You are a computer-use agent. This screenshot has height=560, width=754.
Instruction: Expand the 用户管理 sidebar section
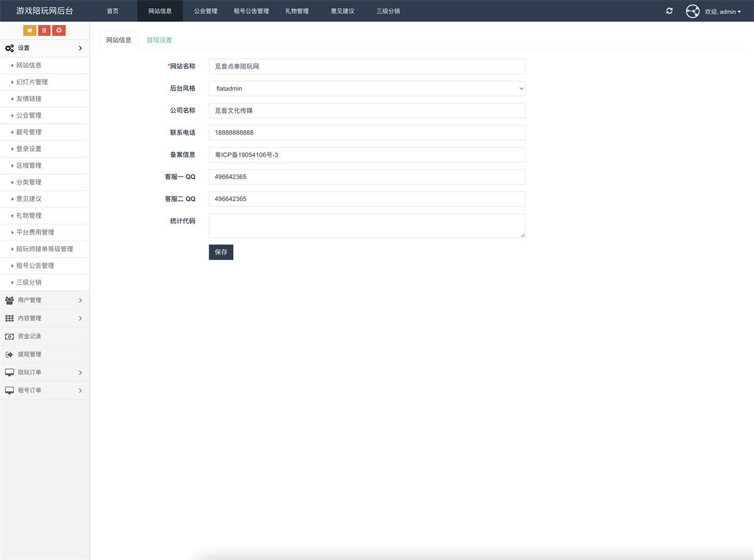point(44,301)
